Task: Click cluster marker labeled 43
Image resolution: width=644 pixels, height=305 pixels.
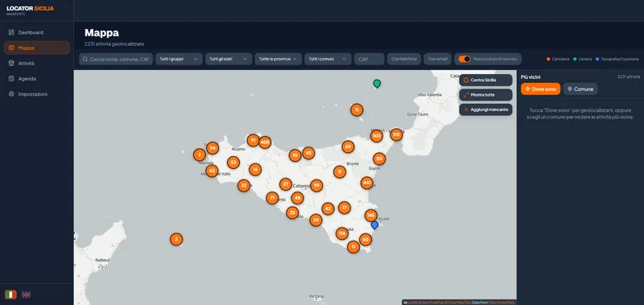Action: pyautogui.click(x=212, y=171)
